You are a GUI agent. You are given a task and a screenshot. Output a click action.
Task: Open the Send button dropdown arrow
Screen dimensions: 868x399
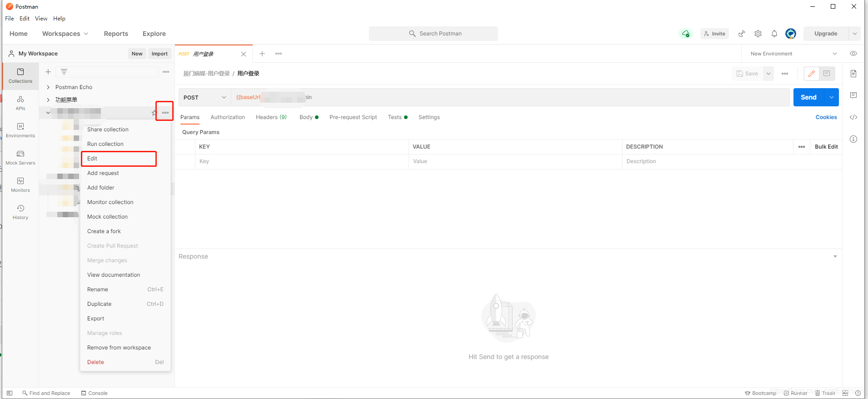point(832,97)
